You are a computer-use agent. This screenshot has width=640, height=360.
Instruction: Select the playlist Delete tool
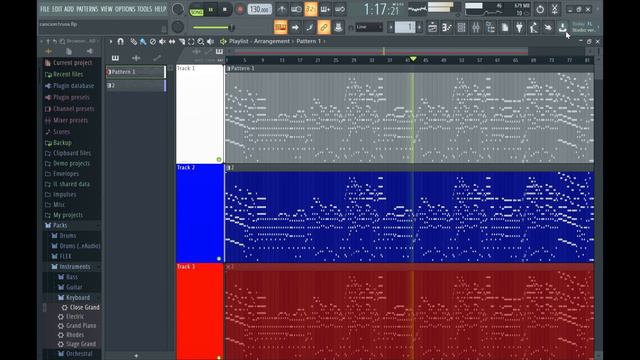pyautogui.click(x=153, y=41)
